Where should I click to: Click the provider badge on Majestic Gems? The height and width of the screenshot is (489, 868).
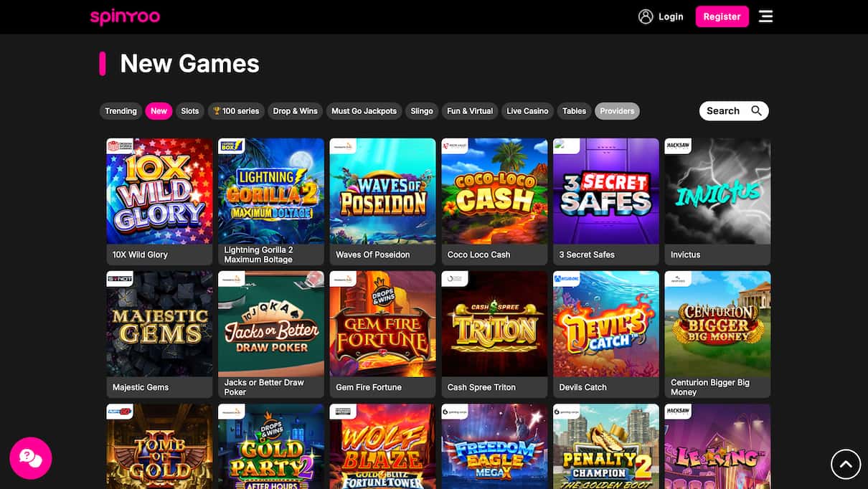click(x=120, y=279)
